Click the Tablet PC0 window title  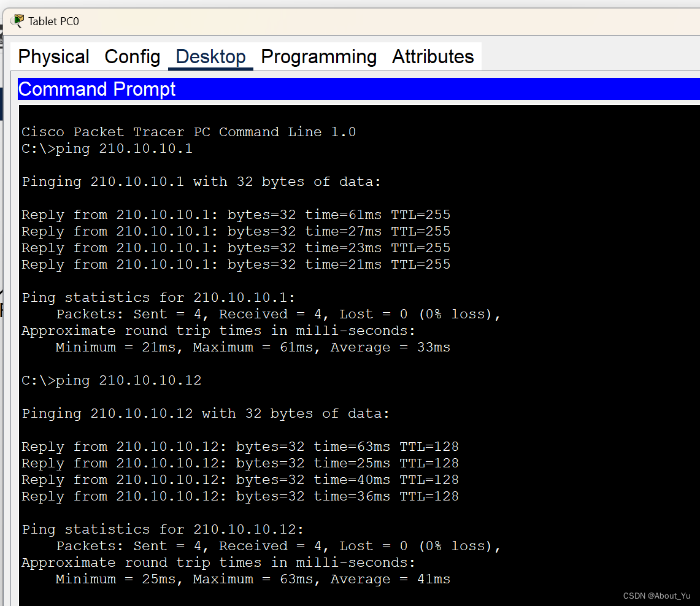[x=53, y=21]
